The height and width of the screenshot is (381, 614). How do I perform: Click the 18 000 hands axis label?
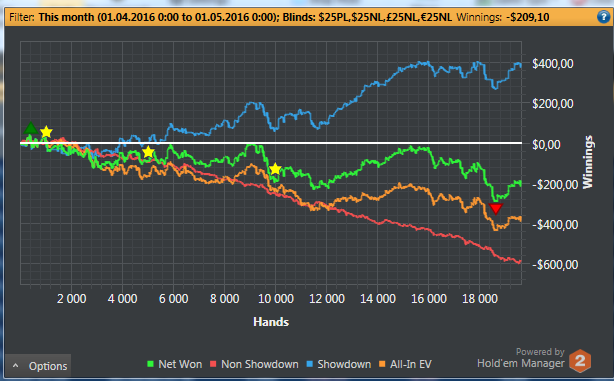click(x=480, y=299)
